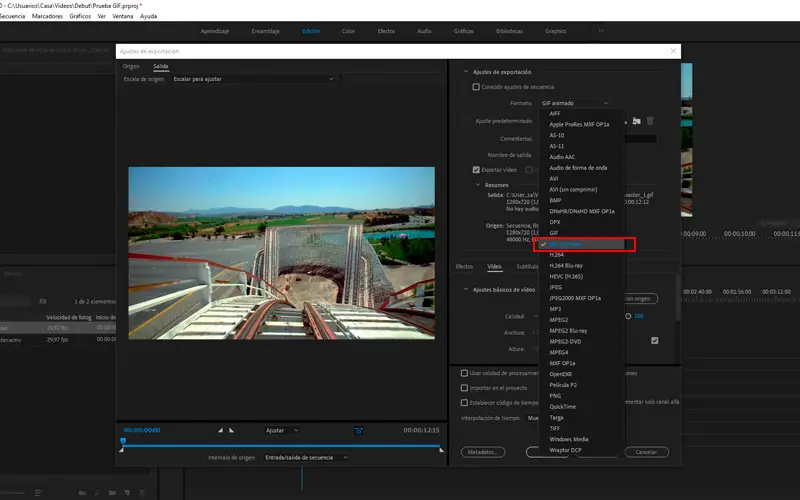Click the delete preset trash icon
The image size is (800, 500).
650,121
